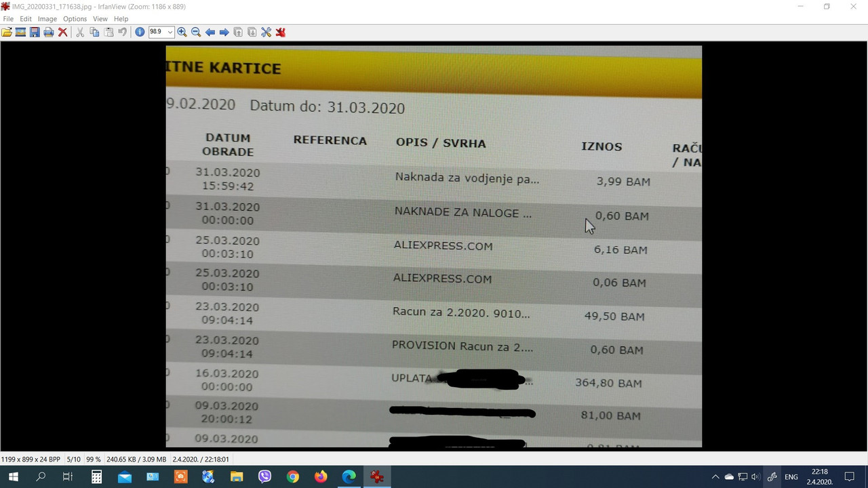Viewport: 868px width, 488px height.
Task: Click the Zoom In magnifier icon
Action: (182, 32)
